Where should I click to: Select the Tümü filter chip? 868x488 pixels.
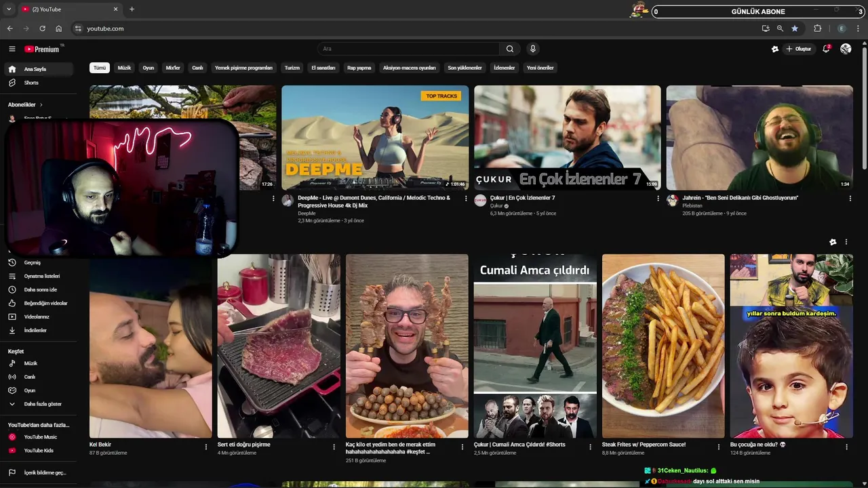coord(100,68)
